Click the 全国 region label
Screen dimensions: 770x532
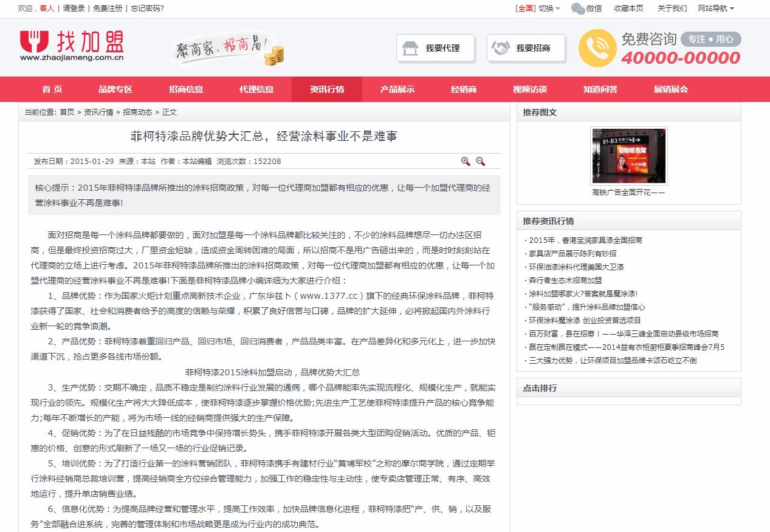525,9
